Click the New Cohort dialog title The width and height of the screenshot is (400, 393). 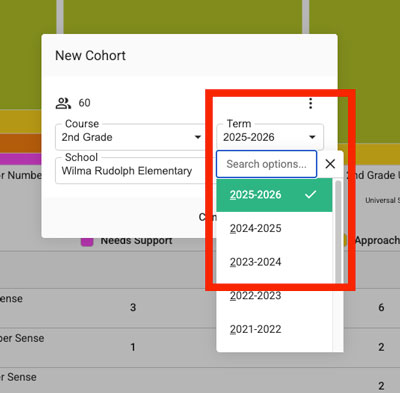click(x=90, y=56)
